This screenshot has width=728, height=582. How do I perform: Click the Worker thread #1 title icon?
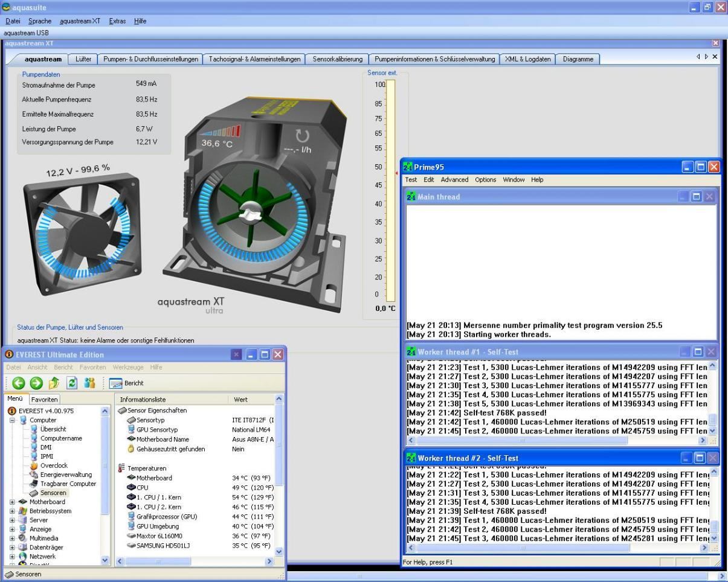pos(411,352)
